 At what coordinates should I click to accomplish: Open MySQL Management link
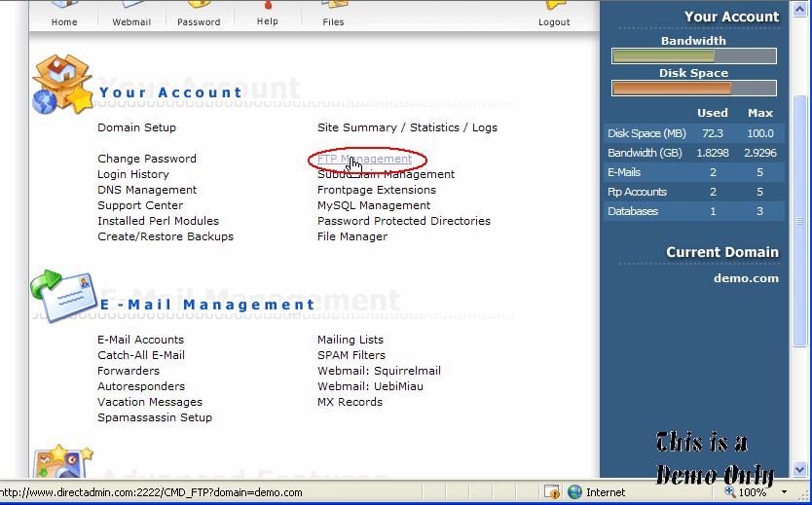pyautogui.click(x=373, y=205)
